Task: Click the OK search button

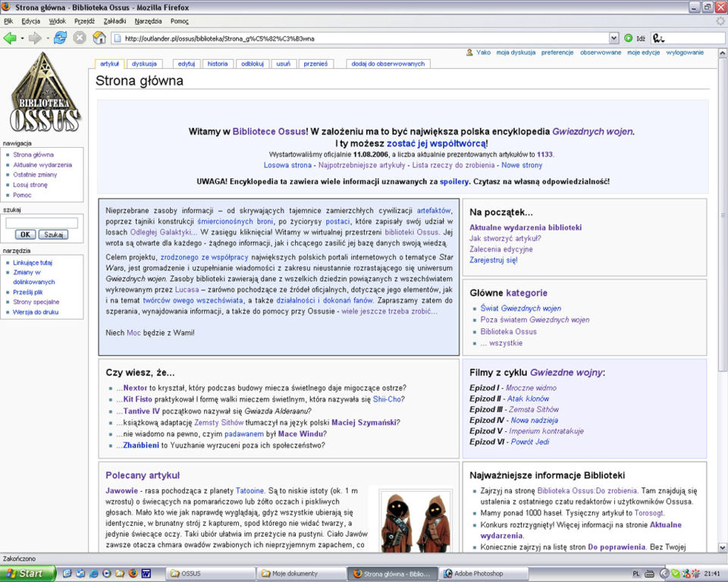Action: (25, 234)
